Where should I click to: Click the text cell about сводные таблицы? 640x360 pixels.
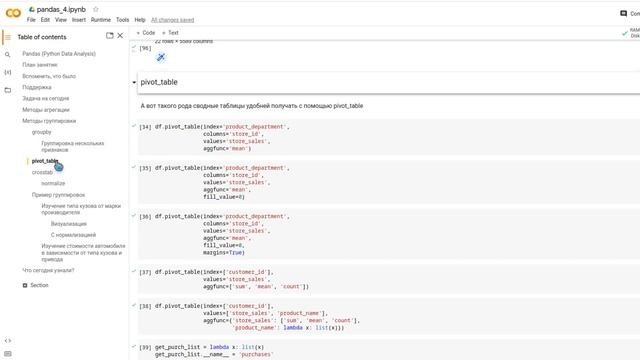[252, 106]
